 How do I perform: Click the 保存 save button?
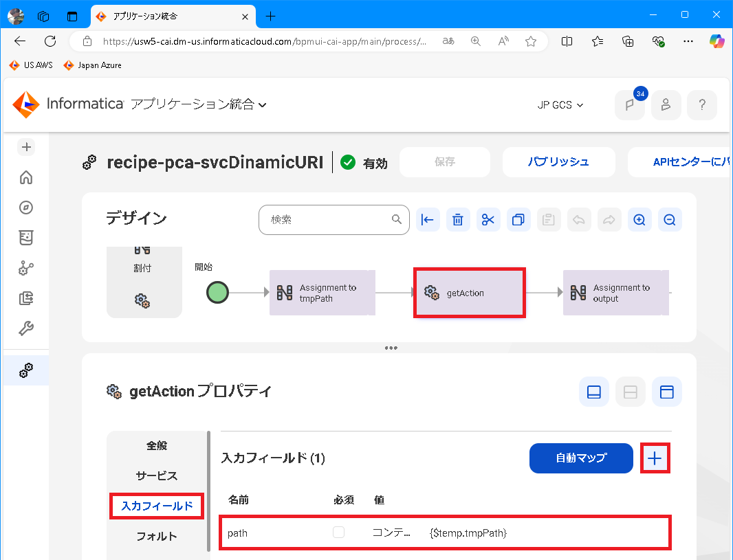pos(445,162)
